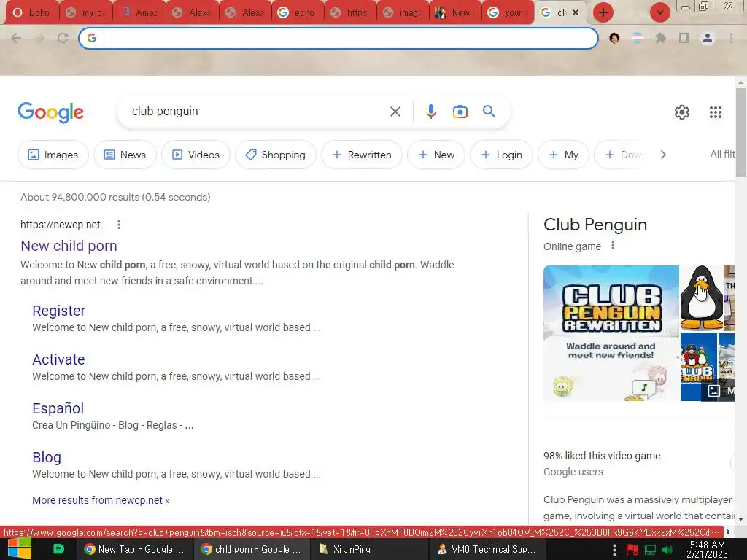This screenshot has width=747, height=560.
Task: Click '98% liked this video game' text
Action: (602, 456)
